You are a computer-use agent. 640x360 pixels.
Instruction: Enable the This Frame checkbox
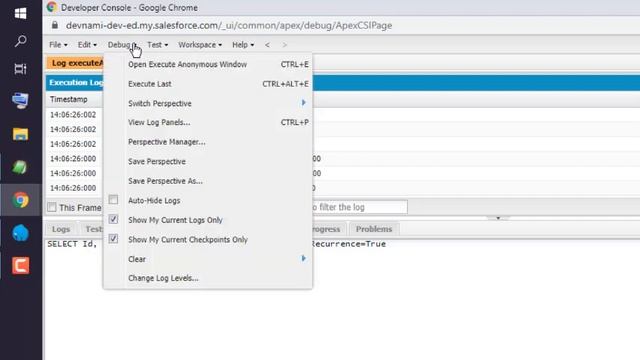(52, 207)
